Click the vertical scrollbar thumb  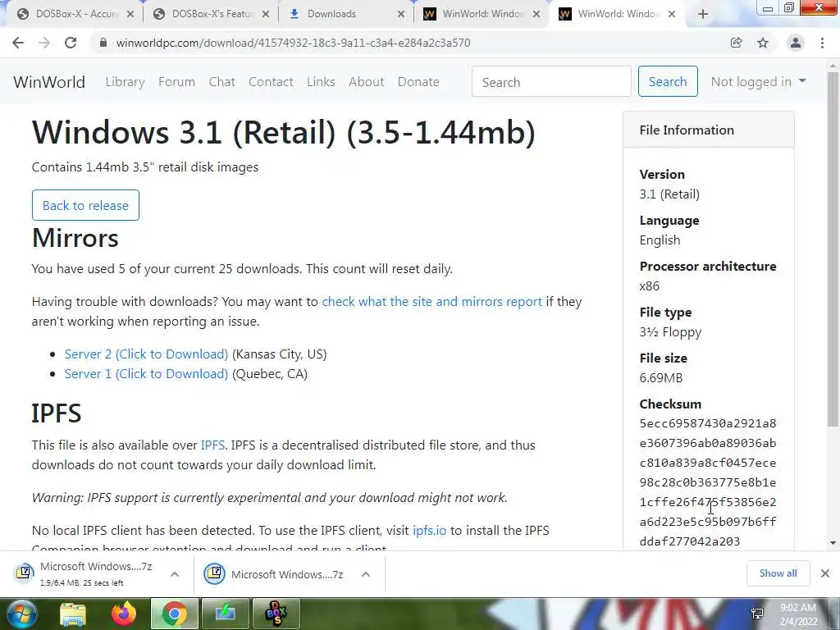point(833,249)
